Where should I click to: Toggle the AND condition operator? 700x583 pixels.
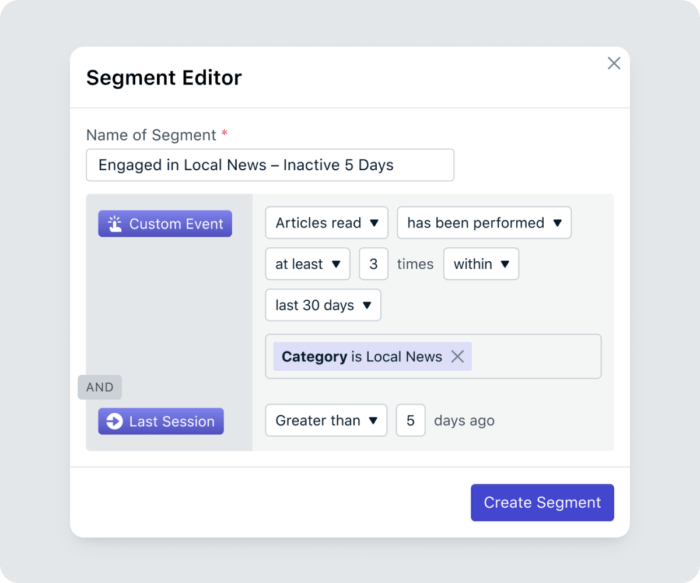pos(100,387)
